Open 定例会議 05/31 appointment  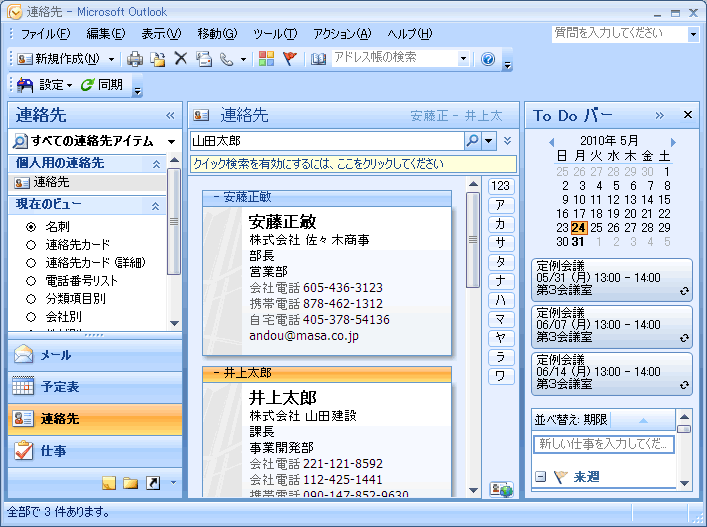[x=612, y=280]
